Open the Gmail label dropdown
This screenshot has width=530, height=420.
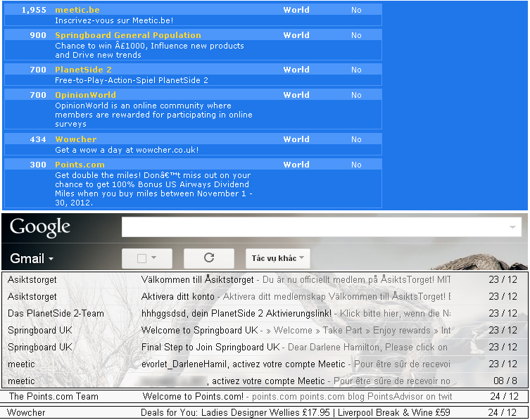tap(32, 259)
